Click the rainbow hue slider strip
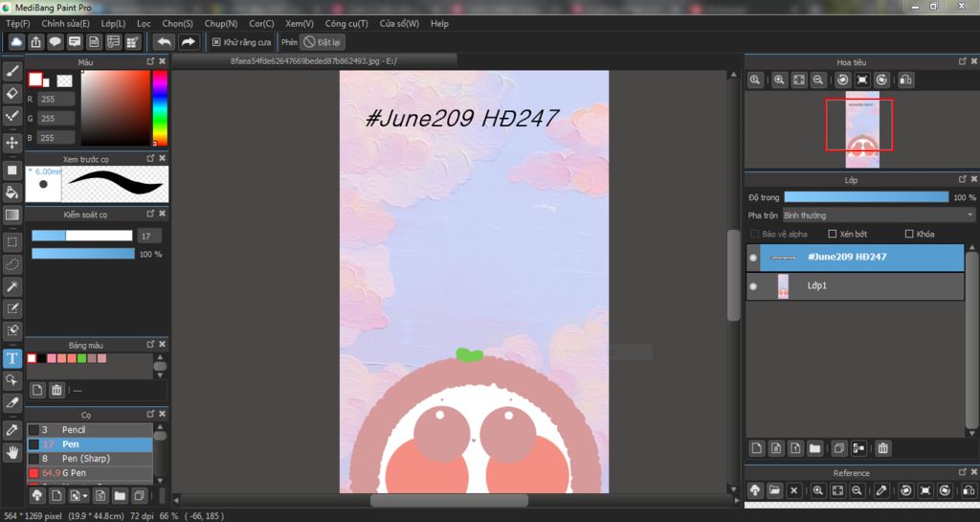This screenshot has height=522, width=980. (160, 107)
